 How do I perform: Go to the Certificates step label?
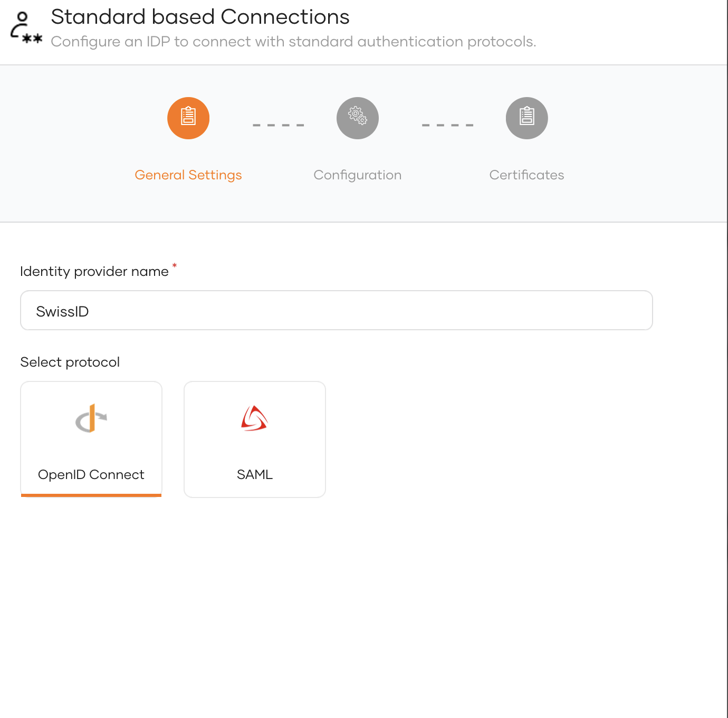526,175
